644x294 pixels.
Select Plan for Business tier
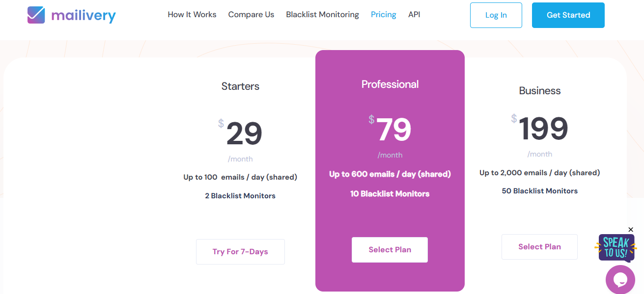point(539,246)
